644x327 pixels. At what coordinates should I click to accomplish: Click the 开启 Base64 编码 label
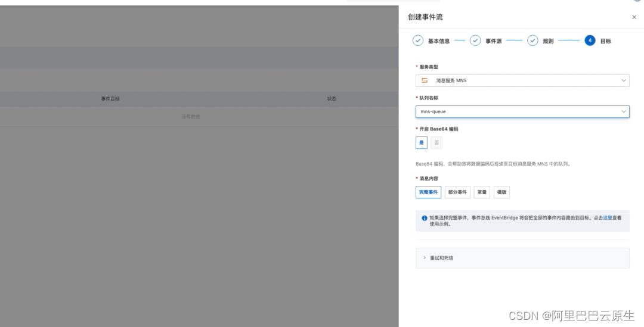tap(438, 129)
